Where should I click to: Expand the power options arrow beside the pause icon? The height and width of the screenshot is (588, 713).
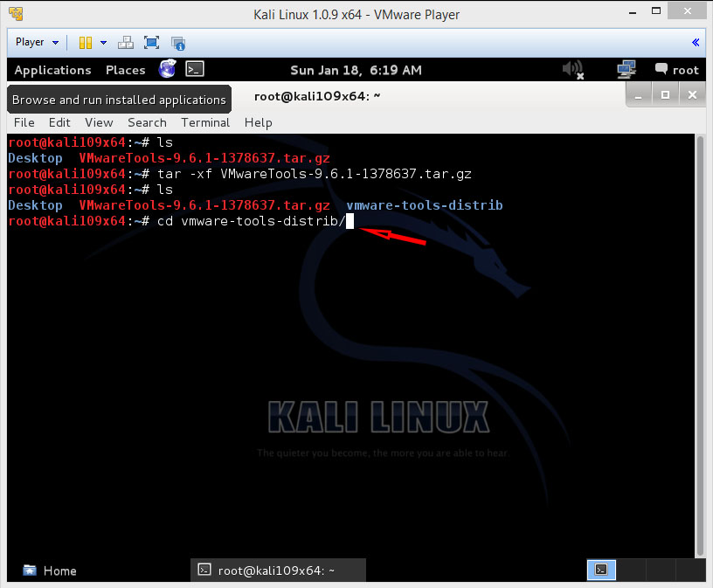(104, 43)
